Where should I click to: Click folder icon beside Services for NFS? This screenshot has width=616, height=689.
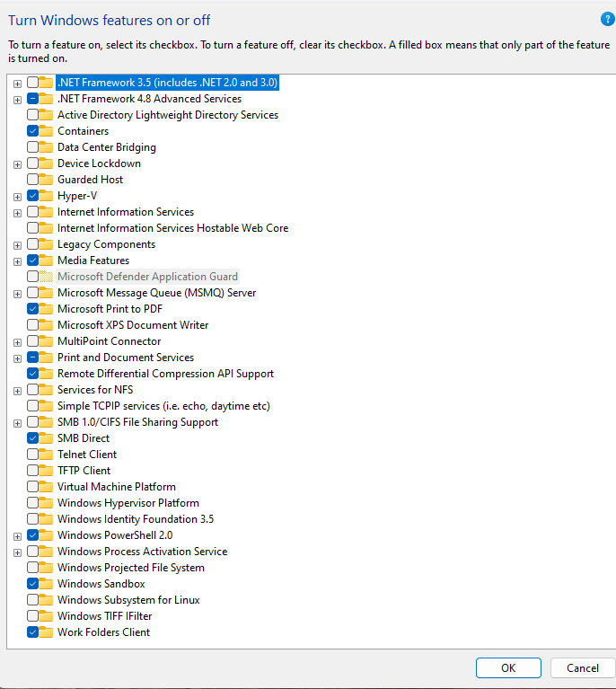[x=46, y=390]
